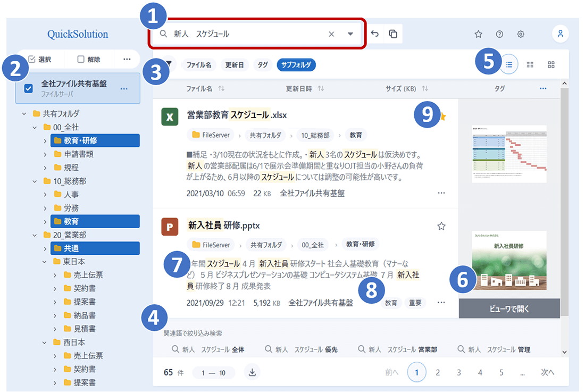The width and height of the screenshot is (585, 392).
Task: Switch to the grid tile view icon
Action: pos(551,64)
